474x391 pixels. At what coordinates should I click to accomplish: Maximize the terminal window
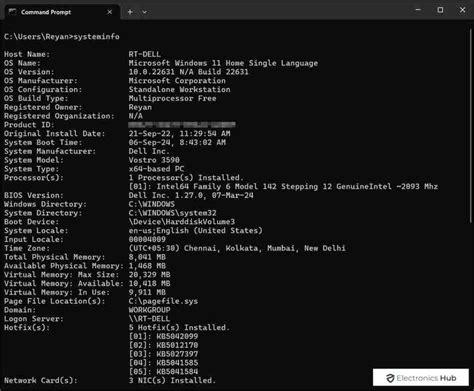coord(440,10)
